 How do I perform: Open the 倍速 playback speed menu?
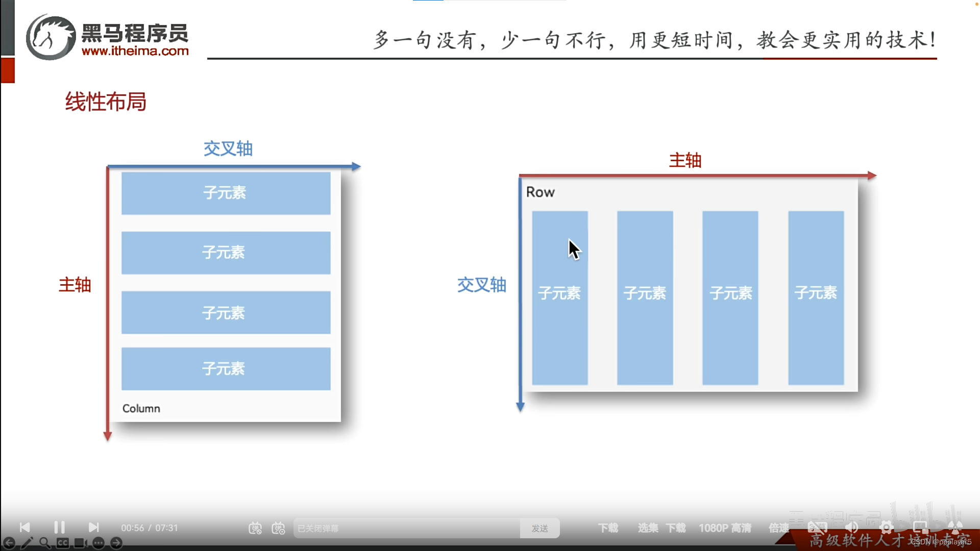778,528
